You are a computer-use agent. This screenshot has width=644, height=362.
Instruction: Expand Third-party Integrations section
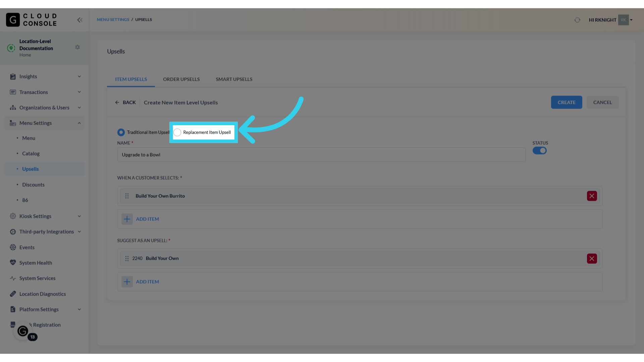(79, 232)
